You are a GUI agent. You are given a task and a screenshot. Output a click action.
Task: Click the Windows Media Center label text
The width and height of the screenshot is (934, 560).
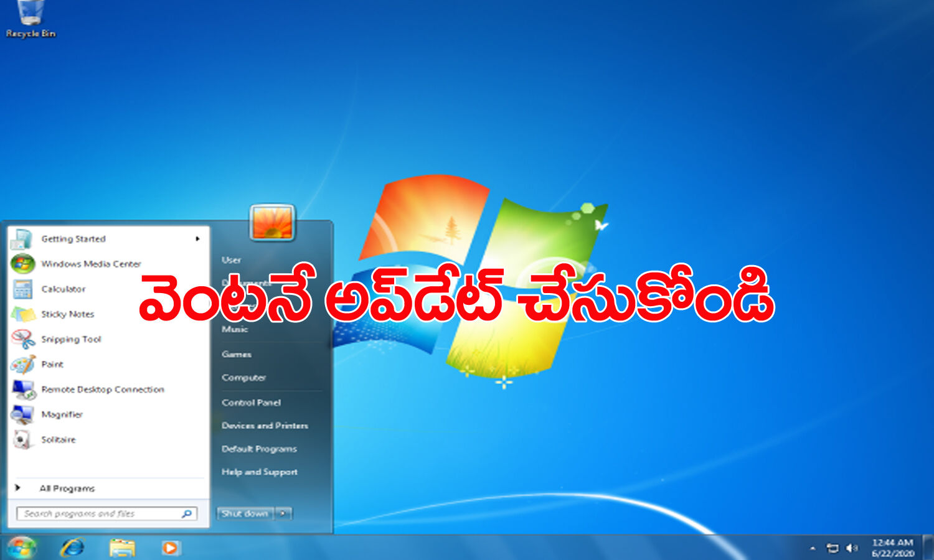(x=91, y=264)
